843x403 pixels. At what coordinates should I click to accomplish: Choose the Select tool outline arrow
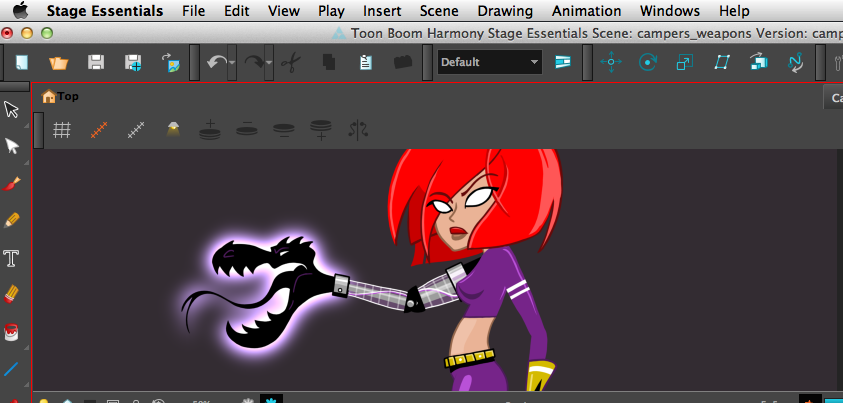11,110
